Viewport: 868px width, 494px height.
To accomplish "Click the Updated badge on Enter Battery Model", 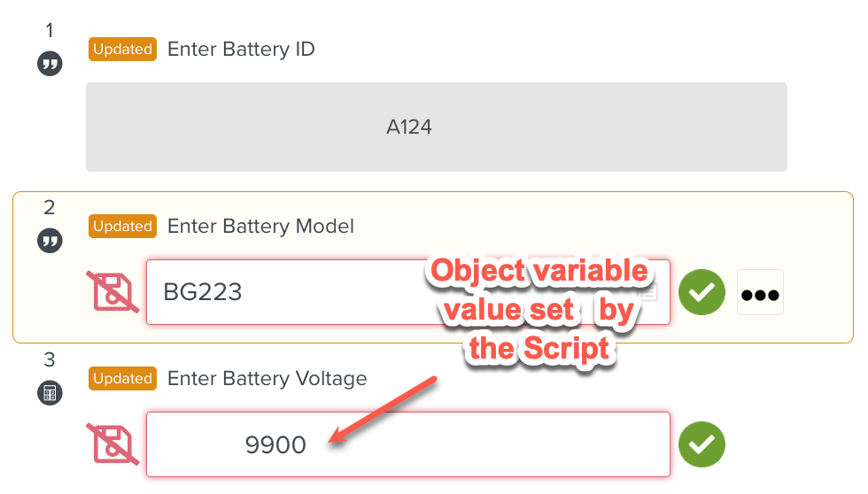I will click(122, 227).
